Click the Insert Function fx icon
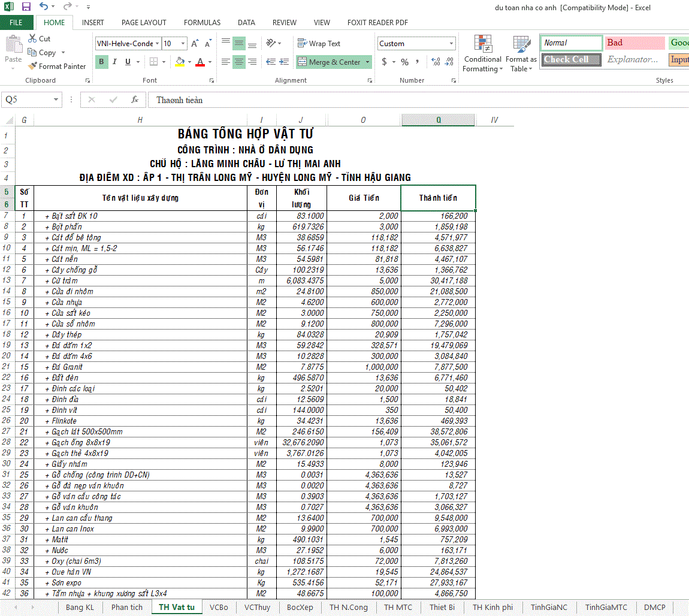689x616 pixels. tap(135, 99)
